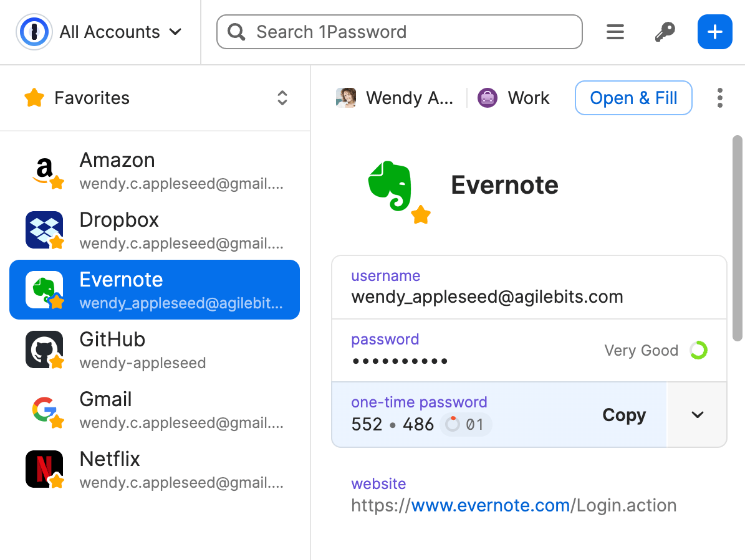
Task: Click the GitHub octocat icon
Action: click(44, 349)
